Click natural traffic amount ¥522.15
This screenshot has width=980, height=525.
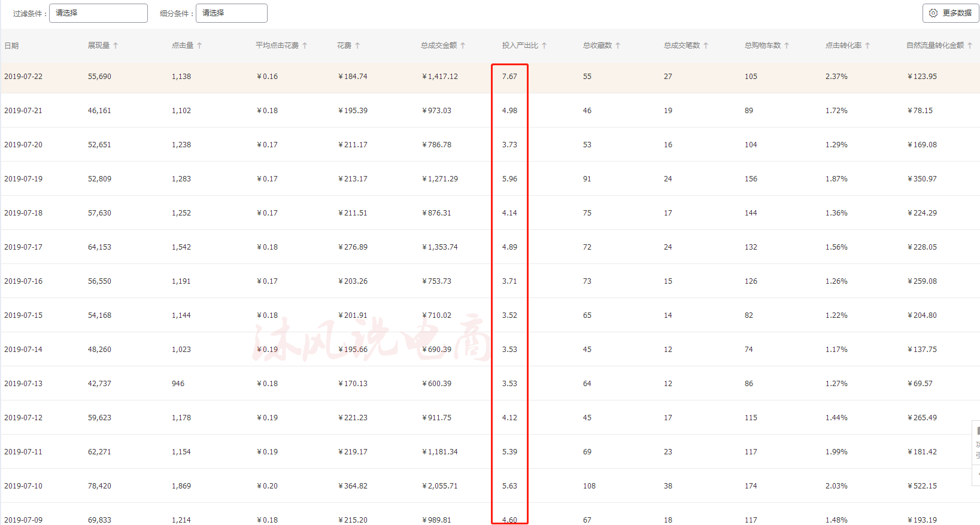pyautogui.click(x=923, y=486)
